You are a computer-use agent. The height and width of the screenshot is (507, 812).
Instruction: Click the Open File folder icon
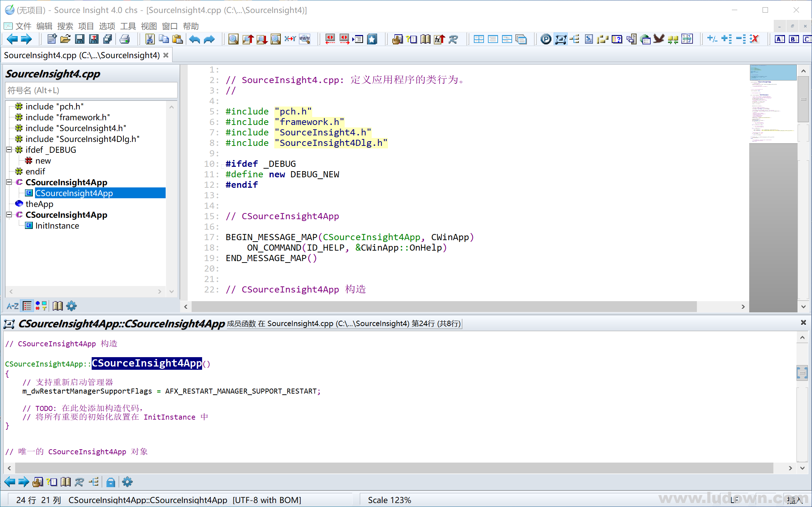click(x=66, y=39)
